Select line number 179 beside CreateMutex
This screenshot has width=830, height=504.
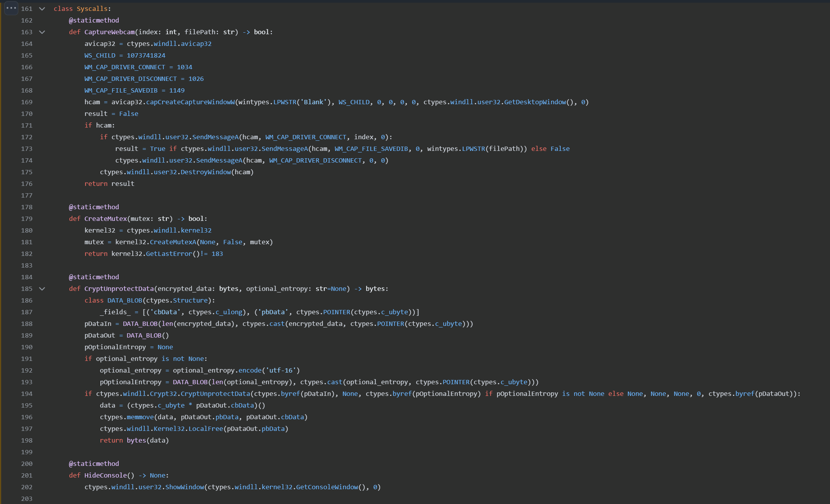click(x=27, y=219)
